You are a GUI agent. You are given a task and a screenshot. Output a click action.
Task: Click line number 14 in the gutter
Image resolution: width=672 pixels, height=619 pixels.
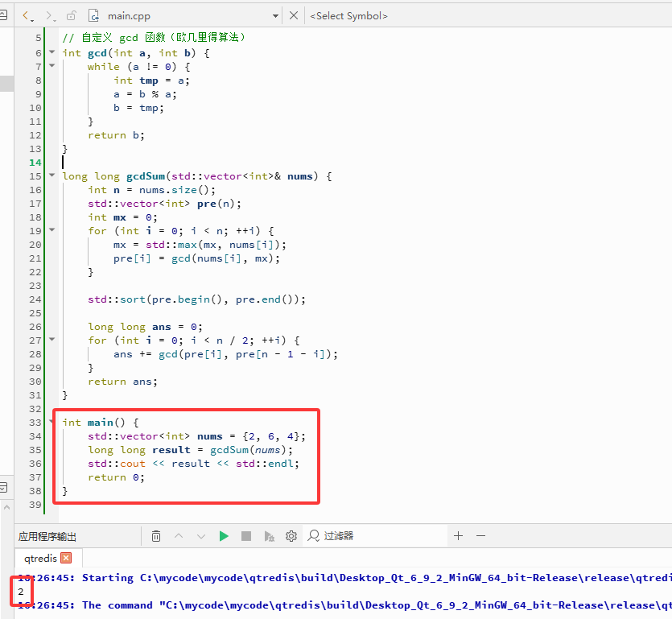[x=35, y=163]
